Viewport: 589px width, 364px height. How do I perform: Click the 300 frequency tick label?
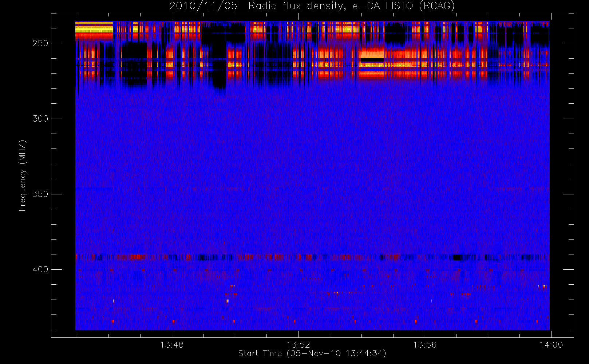40,119
